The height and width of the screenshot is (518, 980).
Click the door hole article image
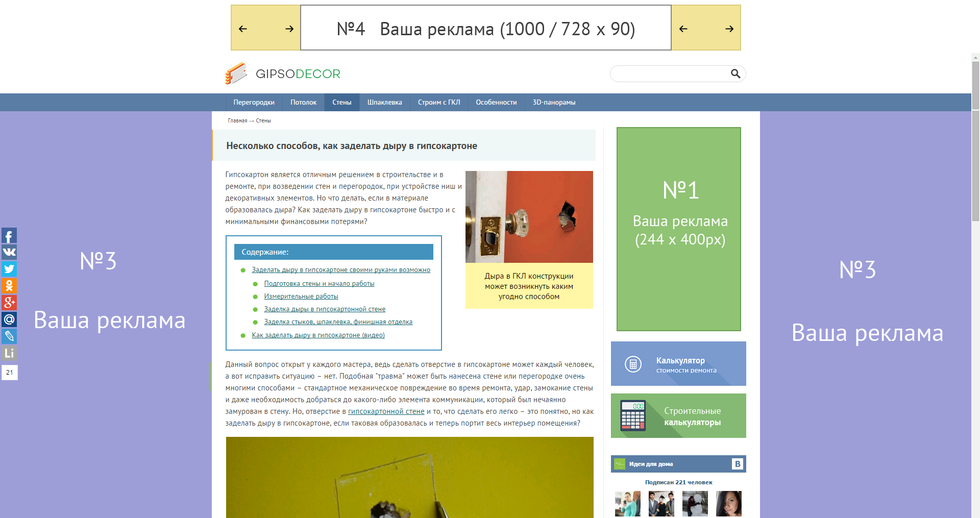[x=529, y=217]
